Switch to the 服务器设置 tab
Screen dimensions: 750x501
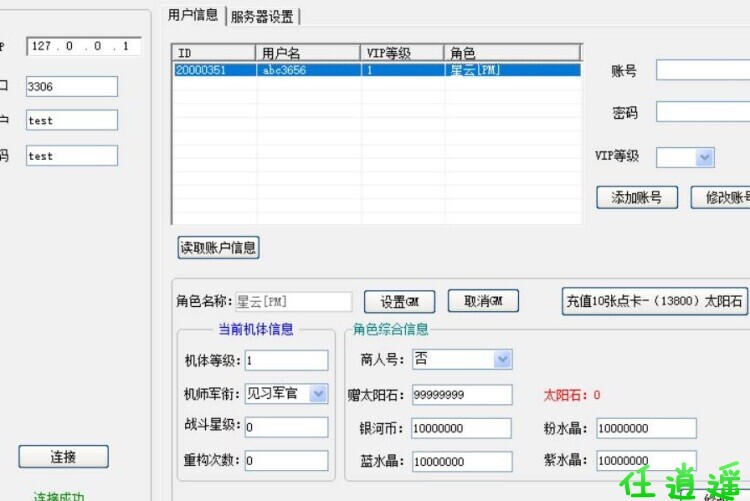pos(264,16)
